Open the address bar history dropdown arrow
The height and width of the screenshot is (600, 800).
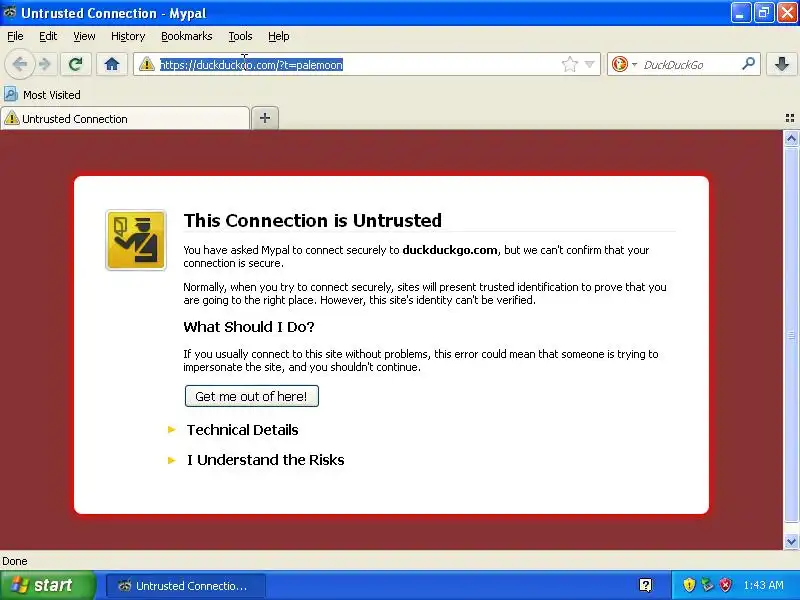pos(589,64)
